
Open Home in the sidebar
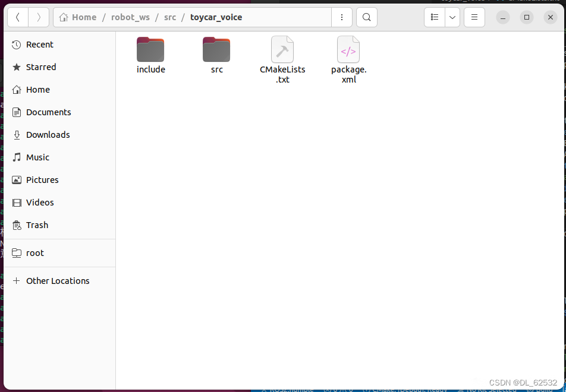[x=59, y=90]
